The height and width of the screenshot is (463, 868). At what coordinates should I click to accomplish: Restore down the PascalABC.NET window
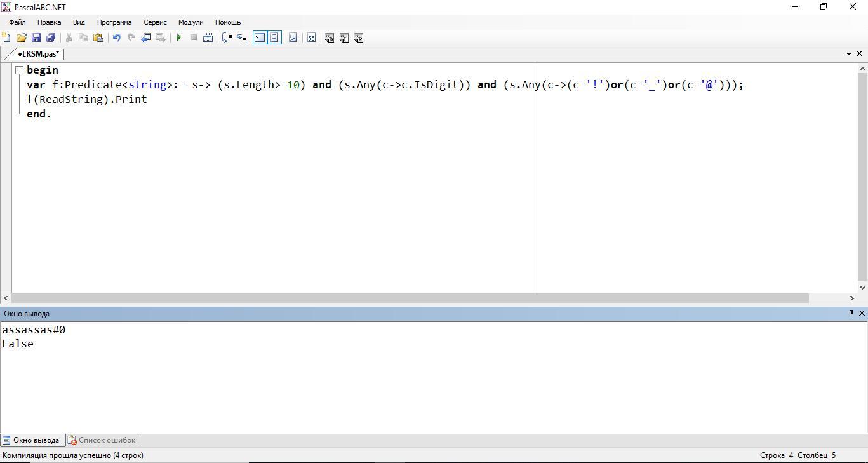point(824,6)
